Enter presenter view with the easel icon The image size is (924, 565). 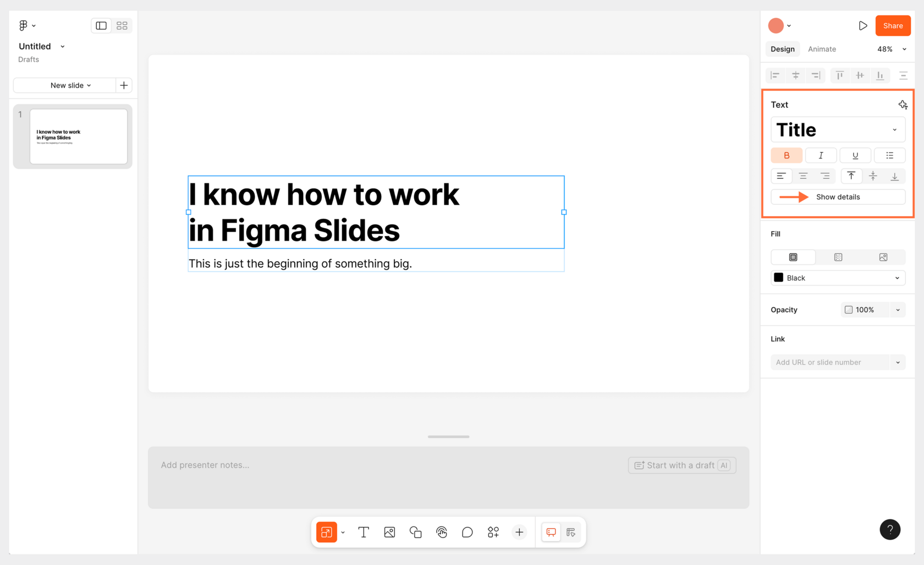(551, 532)
